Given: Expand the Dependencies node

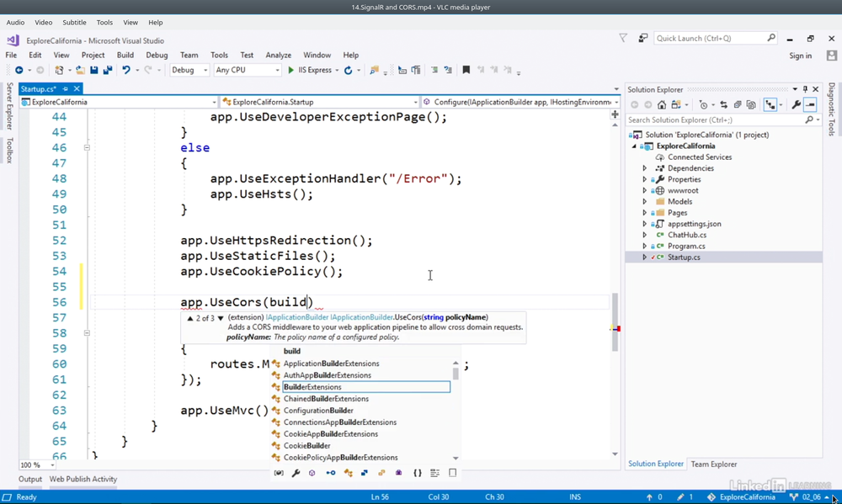Looking at the screenshot, I should point(645,168).
